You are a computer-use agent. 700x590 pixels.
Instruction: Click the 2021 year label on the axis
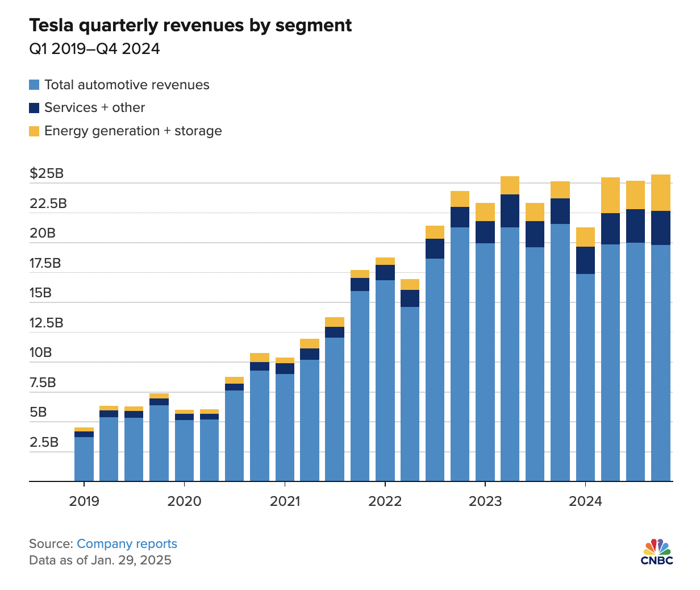pyautogui.click(x=285, y=501)
